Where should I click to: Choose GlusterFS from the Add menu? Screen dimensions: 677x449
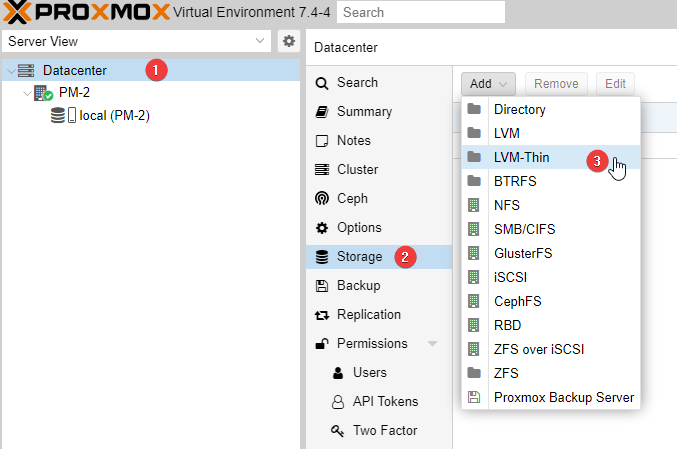(x=551, y=253)
